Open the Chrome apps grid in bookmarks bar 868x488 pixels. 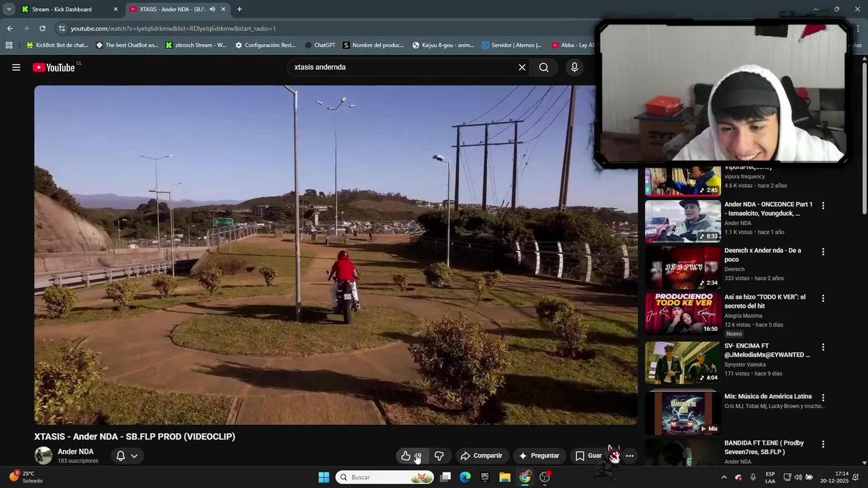[9, 45]
